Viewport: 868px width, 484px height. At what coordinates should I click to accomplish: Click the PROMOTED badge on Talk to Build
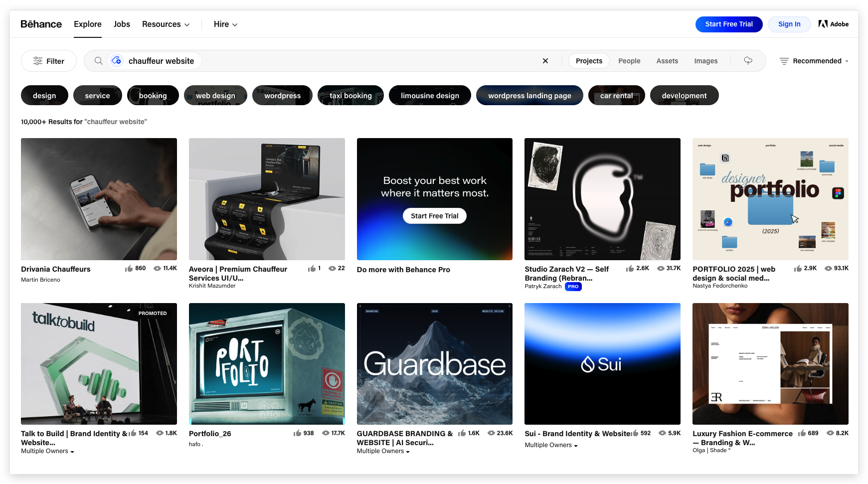coord(153,314)
